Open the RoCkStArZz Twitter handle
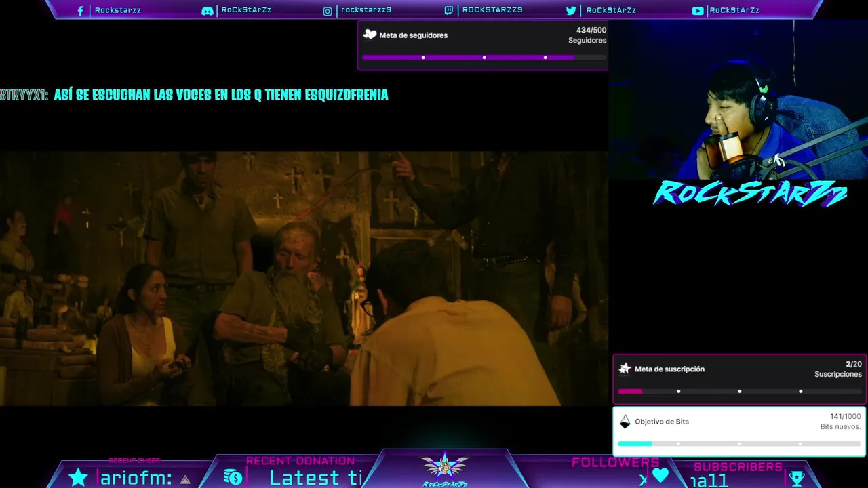This screenshot has width=868, height=488. point(611,11)
